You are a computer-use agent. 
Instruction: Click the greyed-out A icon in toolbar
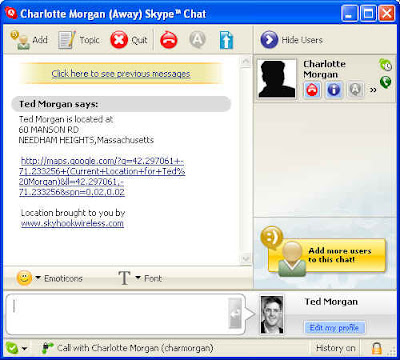[198, 40]
